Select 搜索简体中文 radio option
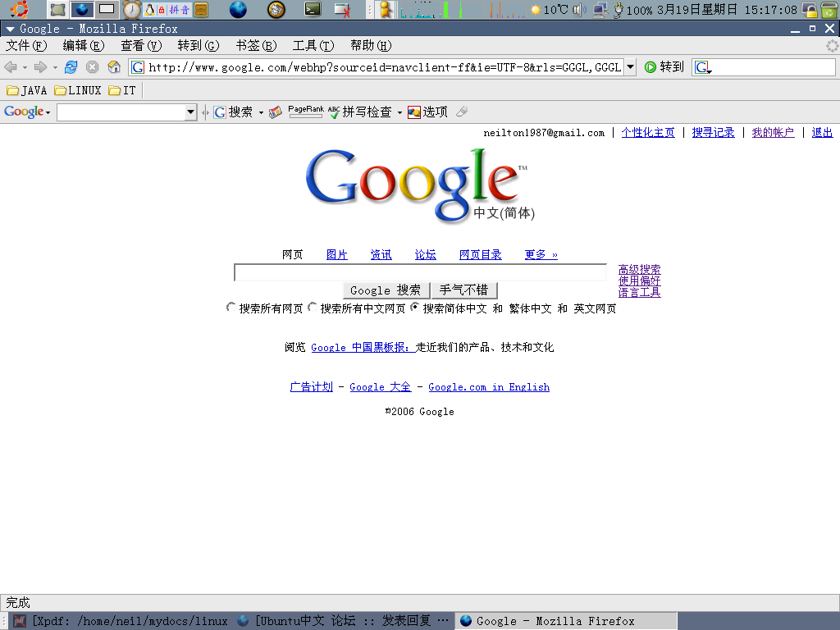840x630 pixels. pyautogui.click(x=414, y=307)
